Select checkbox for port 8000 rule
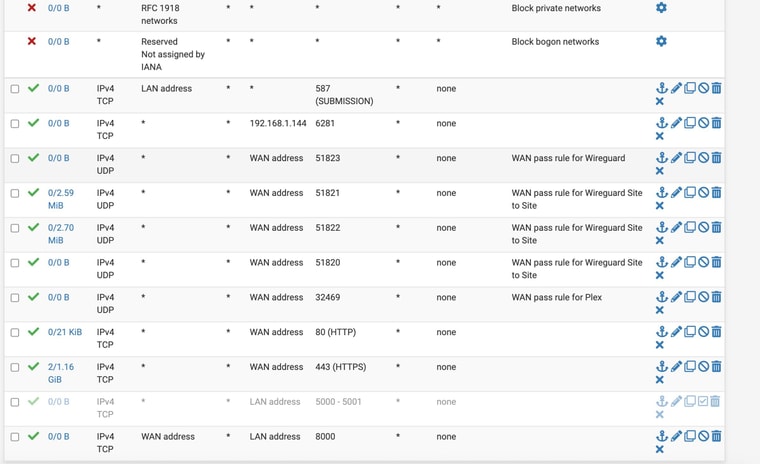This screenshot has width=760, height=464. [x=15, y=437]
